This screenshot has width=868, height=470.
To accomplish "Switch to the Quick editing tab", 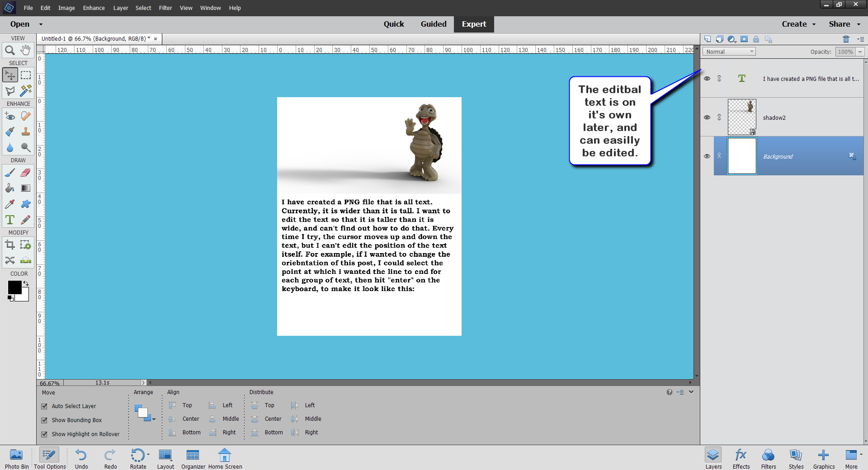I will pos(394,24).
